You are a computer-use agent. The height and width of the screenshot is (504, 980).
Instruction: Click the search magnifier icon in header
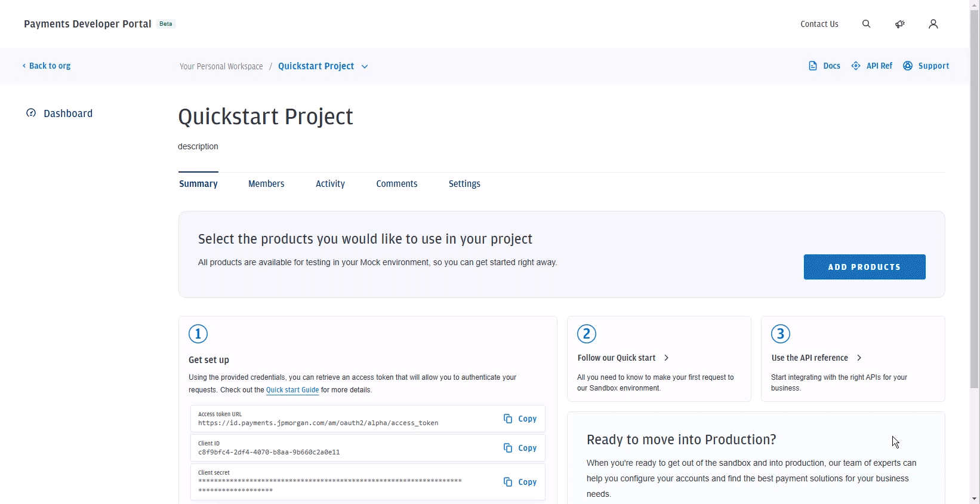[x=866, y=24]
